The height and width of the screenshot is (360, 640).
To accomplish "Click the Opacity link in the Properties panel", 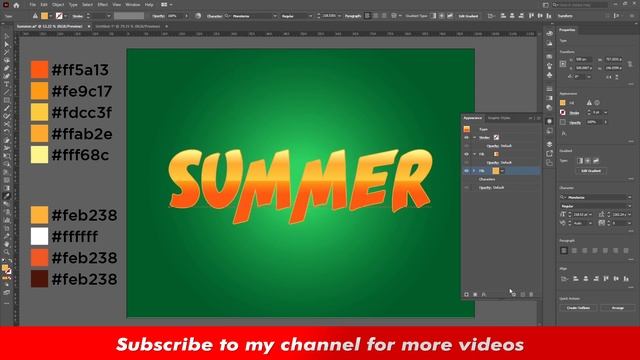I will click(x=575, y=122).
